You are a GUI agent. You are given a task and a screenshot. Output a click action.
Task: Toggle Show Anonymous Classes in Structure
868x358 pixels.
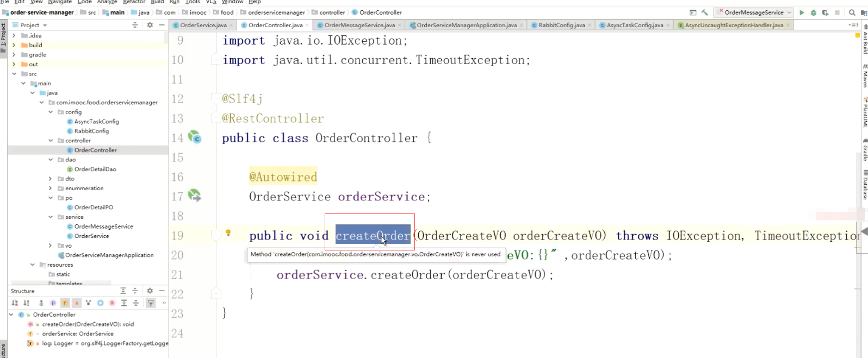click(100, 303)
